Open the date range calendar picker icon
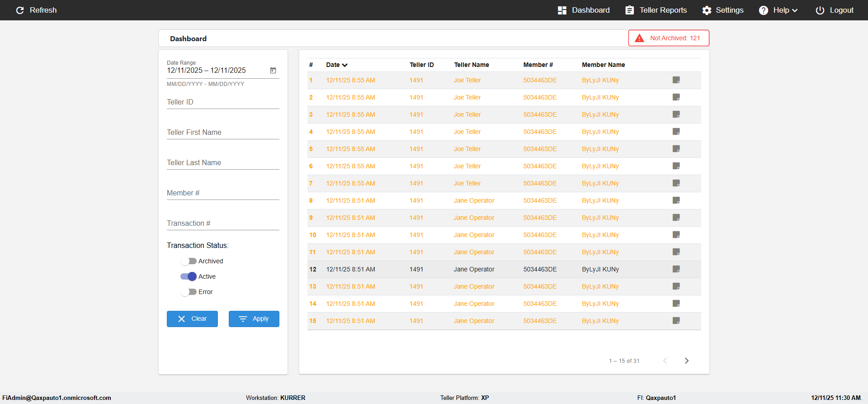 point(273,71)
